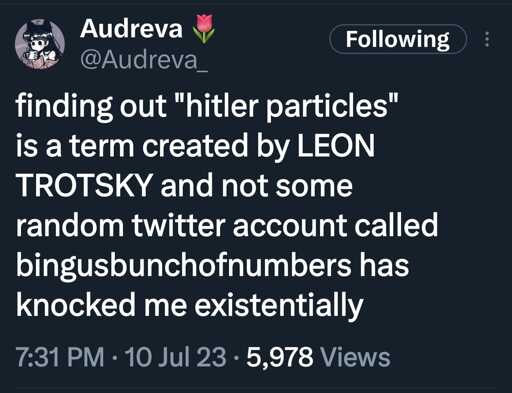Screen dimensions: 512x393
Task: Click the bingusbunchofnumbers word
Action: coord(184,267)
